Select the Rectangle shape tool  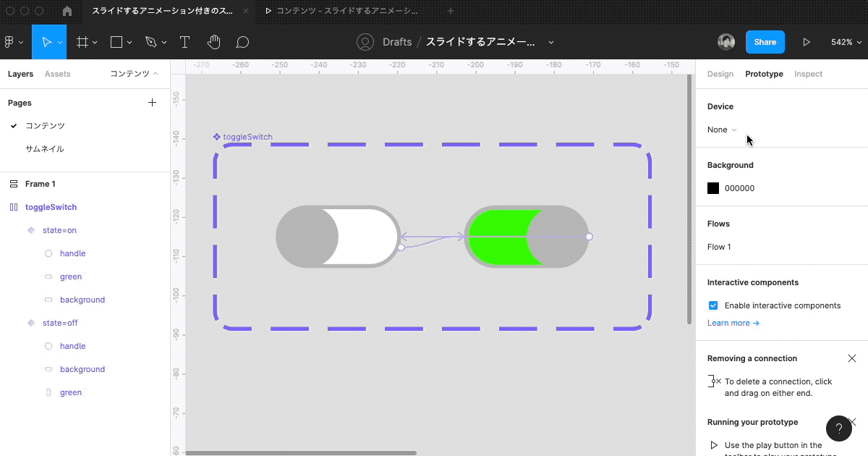[x=116, y=41]
